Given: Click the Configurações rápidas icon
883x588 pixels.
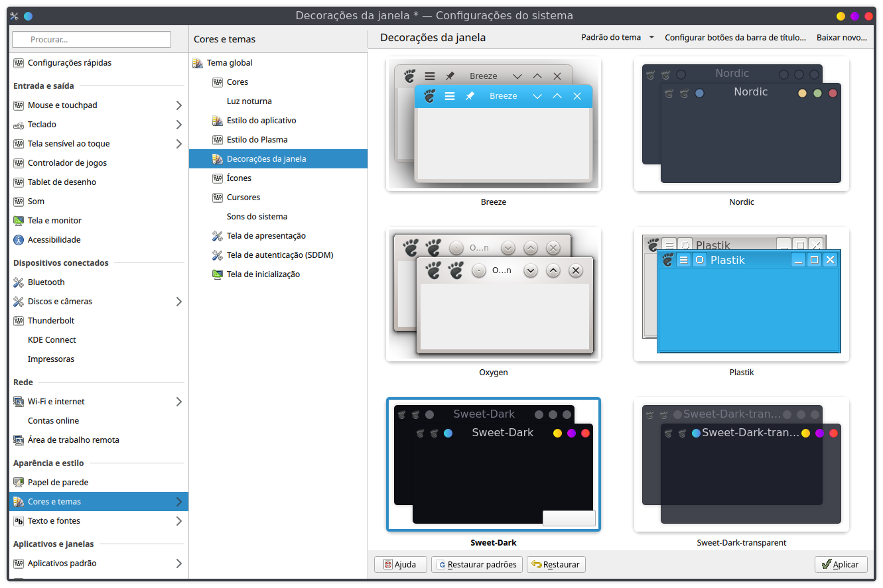Looking at the screenshot, I should pos(19,63).
